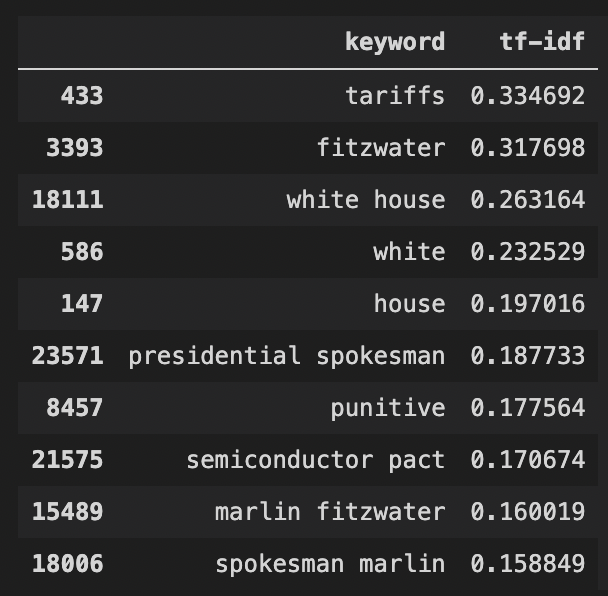Click row index 21575
Viewport: 608px width, 596px height.
(67, 460)
